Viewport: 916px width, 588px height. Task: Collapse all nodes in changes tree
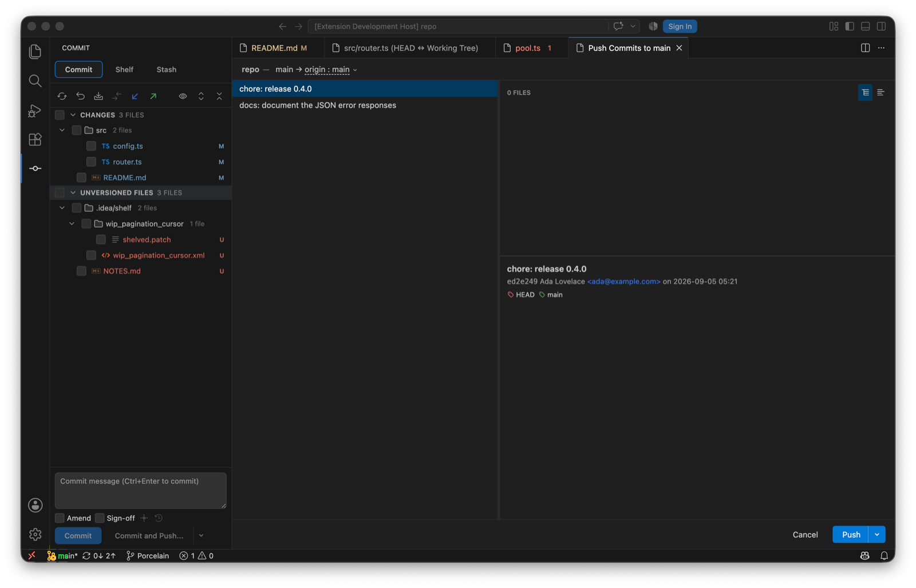click(219, 96)
